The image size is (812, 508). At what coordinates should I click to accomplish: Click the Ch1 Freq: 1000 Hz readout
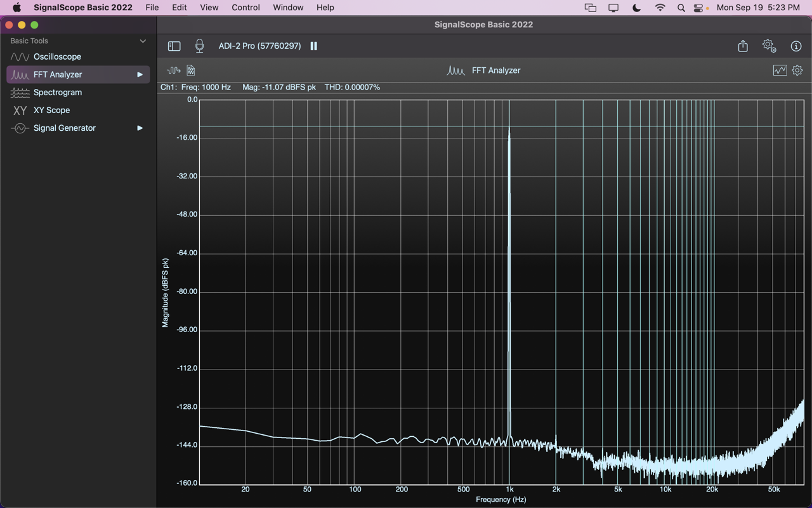[195, 88]
